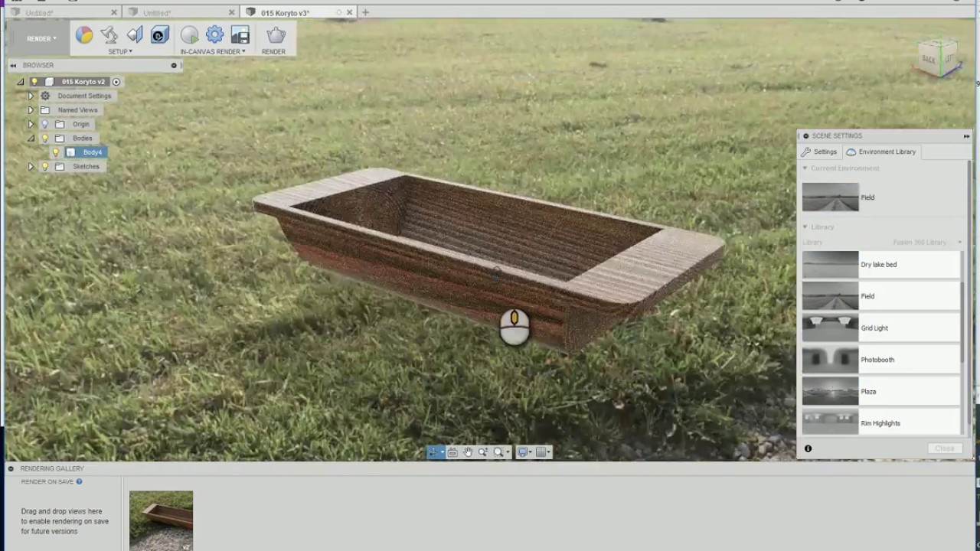Image resolution: width=980 pixels, height=551 pixels.
Task: Collapse the Bodies tree node
Action: point(31,139)
